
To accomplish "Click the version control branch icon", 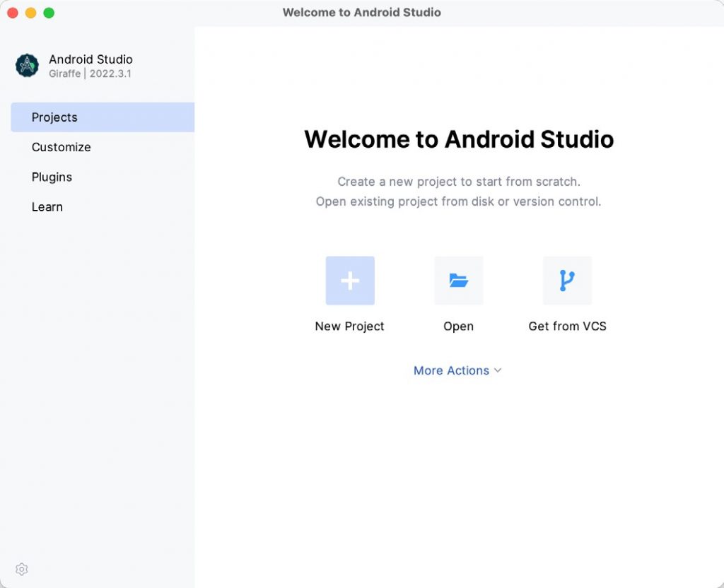I will 567,280.
